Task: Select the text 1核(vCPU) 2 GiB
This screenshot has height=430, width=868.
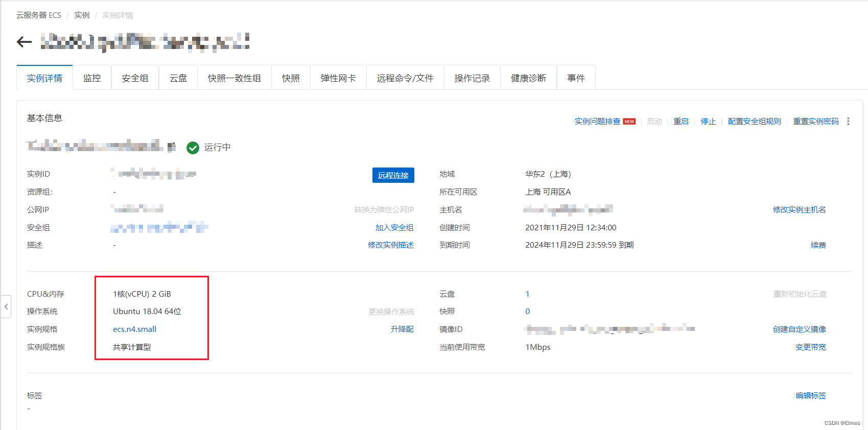Action: click(x=142, y=294)
